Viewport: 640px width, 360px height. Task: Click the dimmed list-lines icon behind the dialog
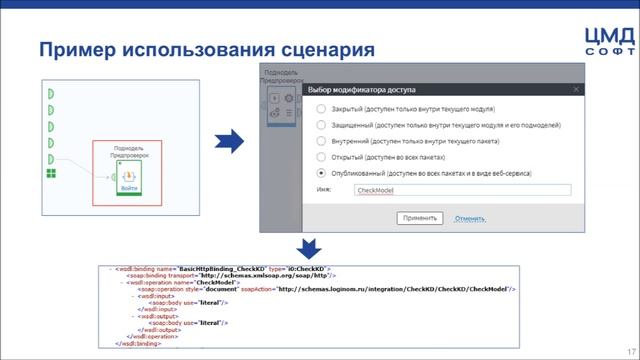[289, 113]
